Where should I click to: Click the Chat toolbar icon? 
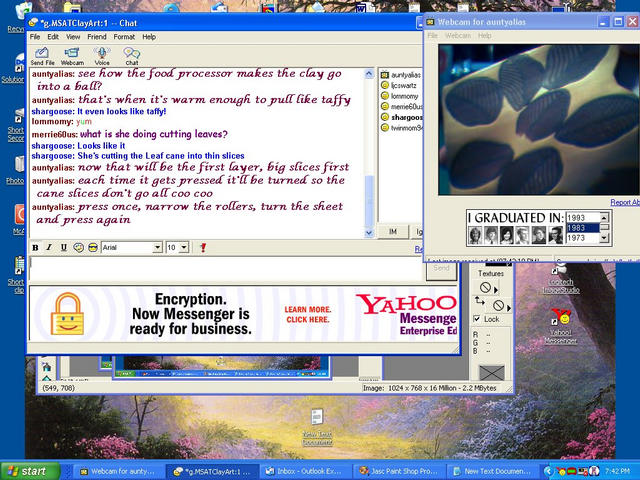tap(131, 56)
